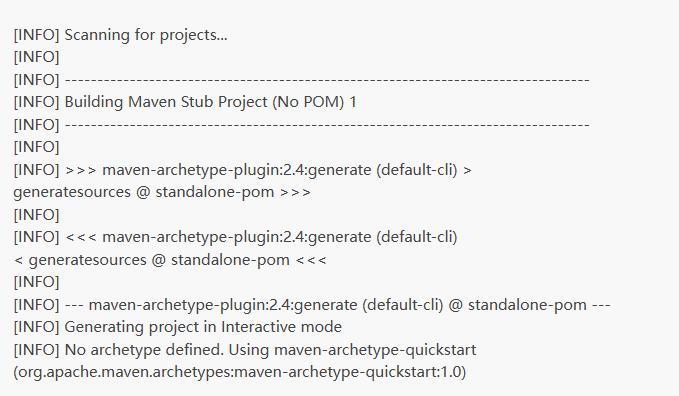Image resolution: width=679 pixels, height=396 pixels.
Task: Click the empty [INFO] line after 'standalone-pom >>>'
Action: [36, 215]
